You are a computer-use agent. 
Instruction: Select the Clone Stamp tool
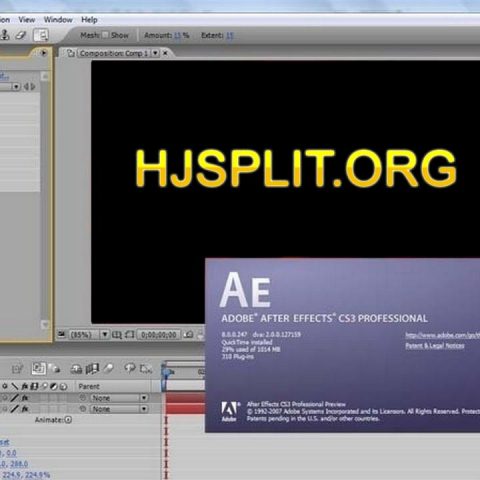pyautogui.click(x=5, y=35)
